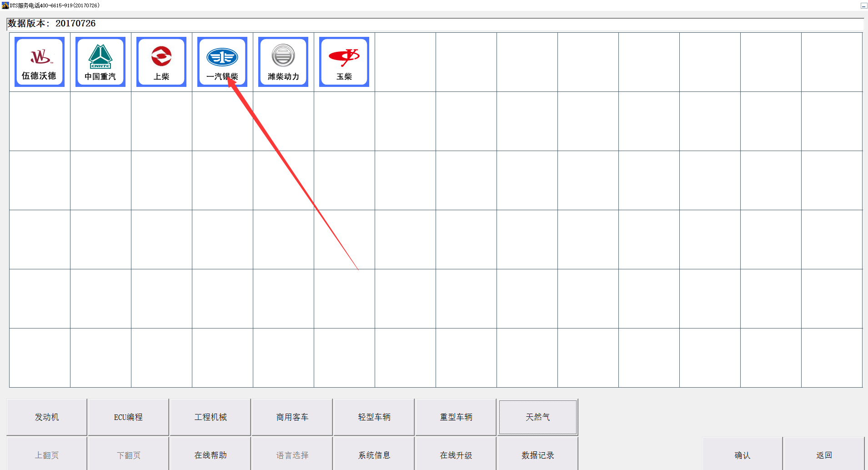Switch to the 发动机 category

(47, 417)
